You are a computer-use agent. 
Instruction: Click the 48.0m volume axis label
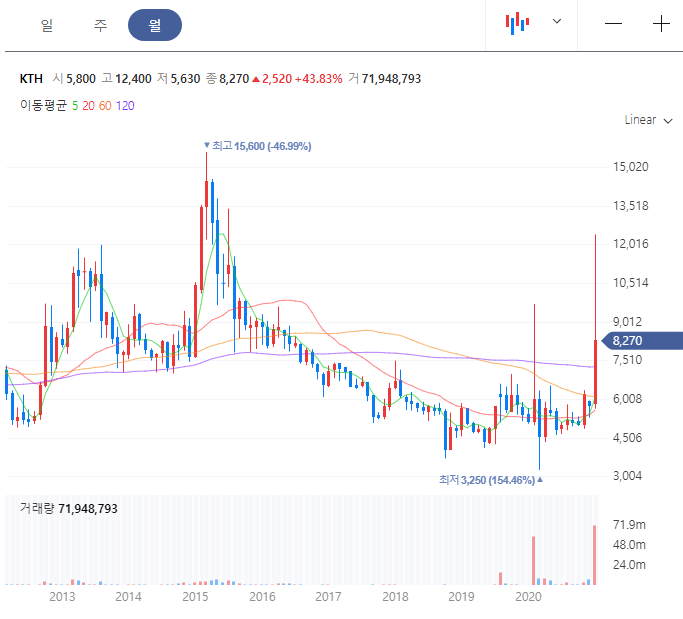(629, 545)
